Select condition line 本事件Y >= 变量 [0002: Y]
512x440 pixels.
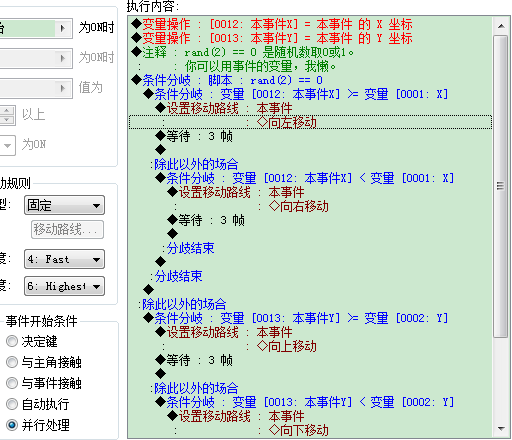coord(310,318)
